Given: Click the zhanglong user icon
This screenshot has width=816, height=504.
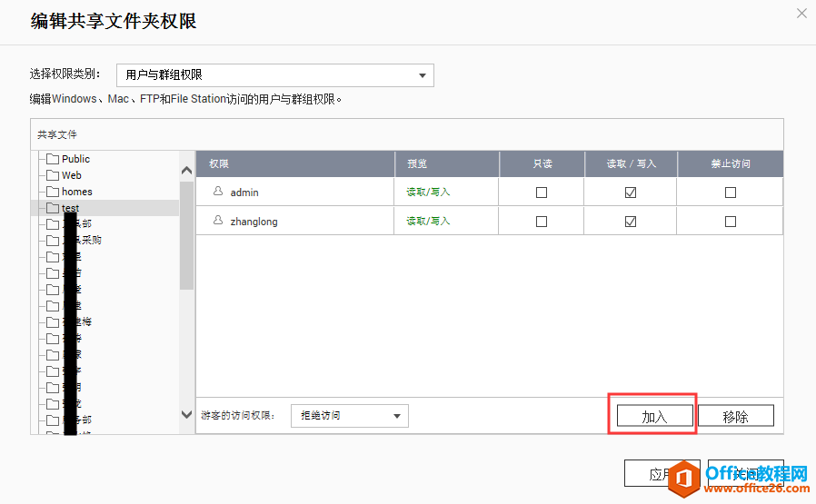Looking at the screenshot, I should pos(218,221).
